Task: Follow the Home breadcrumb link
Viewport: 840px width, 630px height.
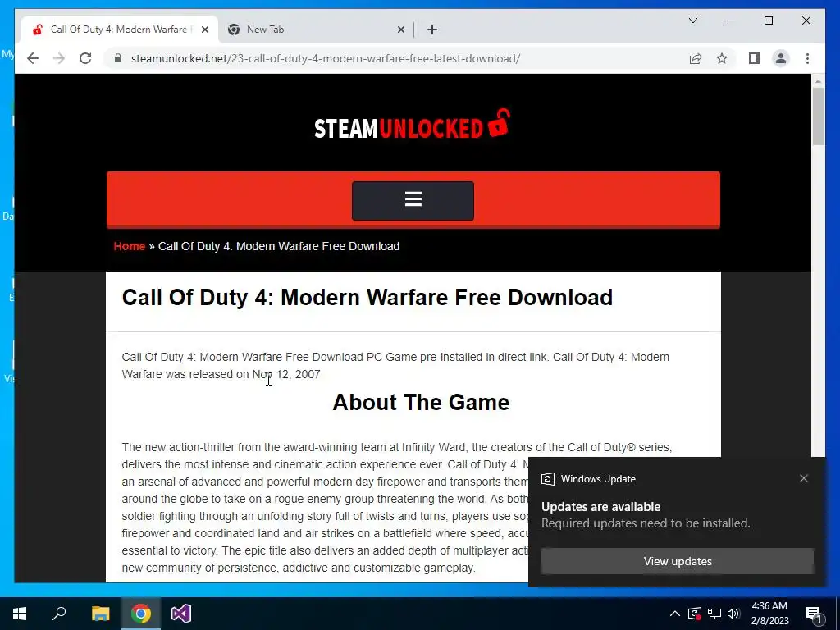Action: tap(129, 246)
